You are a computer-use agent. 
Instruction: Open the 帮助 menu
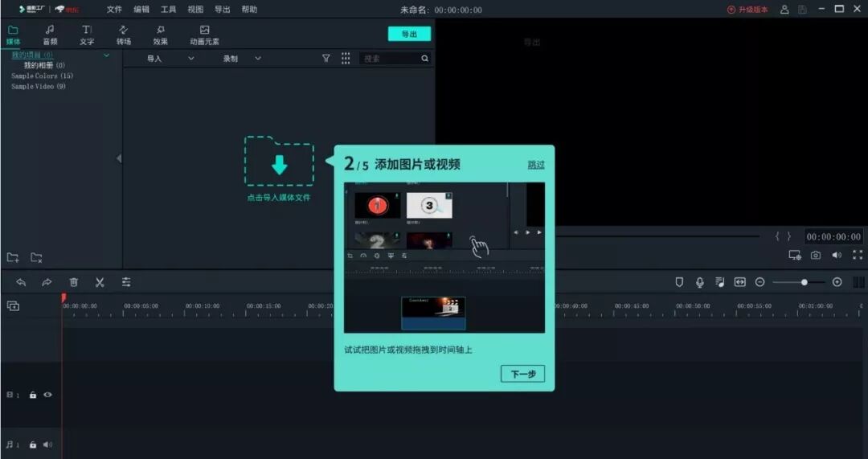click(x=249, y=10)
